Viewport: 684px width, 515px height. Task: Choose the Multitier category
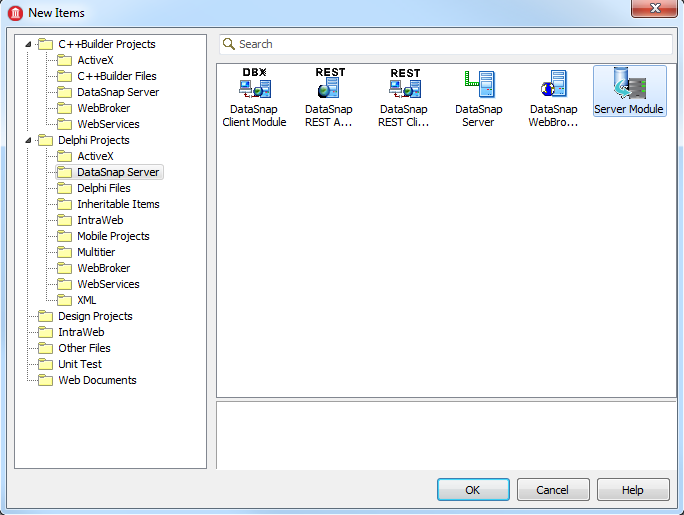[x=96, y=252]
